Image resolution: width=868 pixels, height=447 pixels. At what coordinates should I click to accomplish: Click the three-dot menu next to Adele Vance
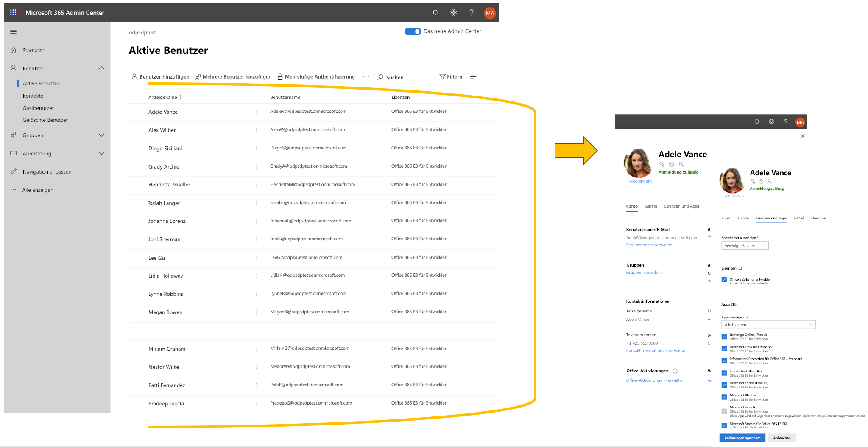coord(256,112)
